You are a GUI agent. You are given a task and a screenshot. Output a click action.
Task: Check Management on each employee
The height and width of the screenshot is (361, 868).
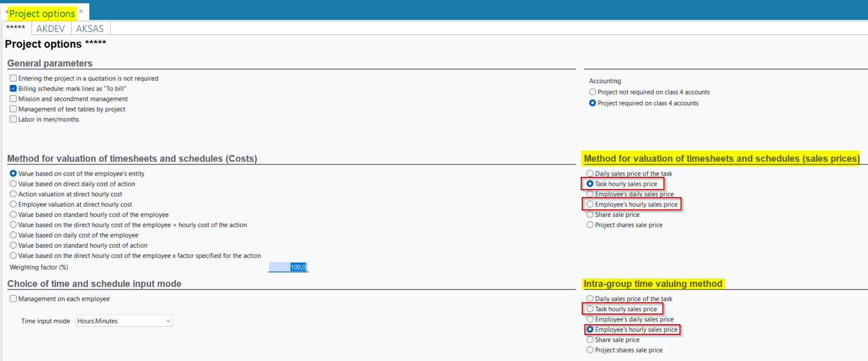(x=13, y=299)
